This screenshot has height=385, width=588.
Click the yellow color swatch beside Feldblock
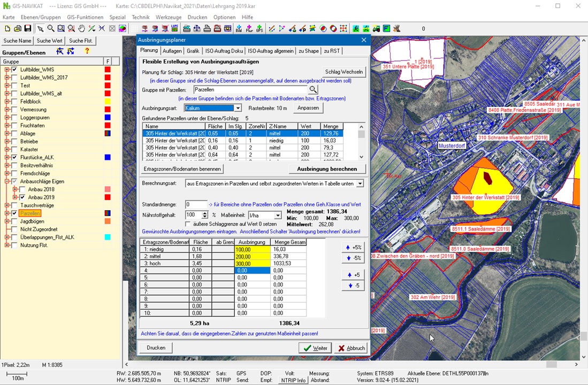pos(108,102)
